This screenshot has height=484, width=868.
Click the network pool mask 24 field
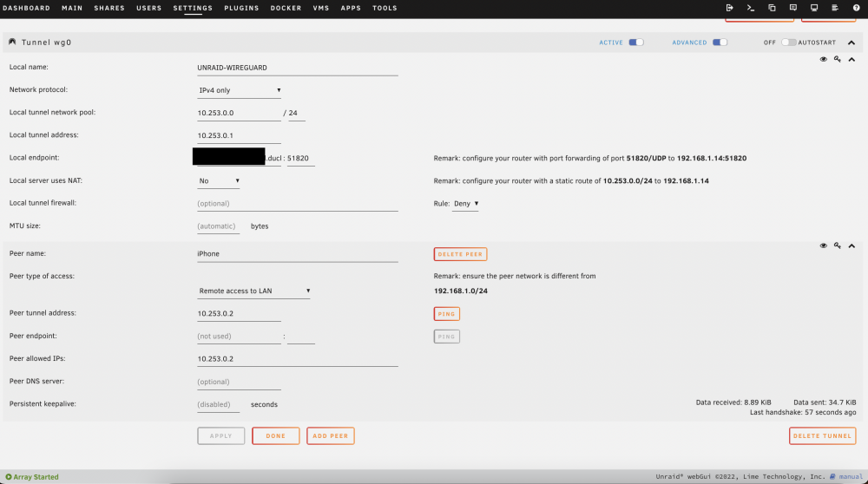[297, 113]
